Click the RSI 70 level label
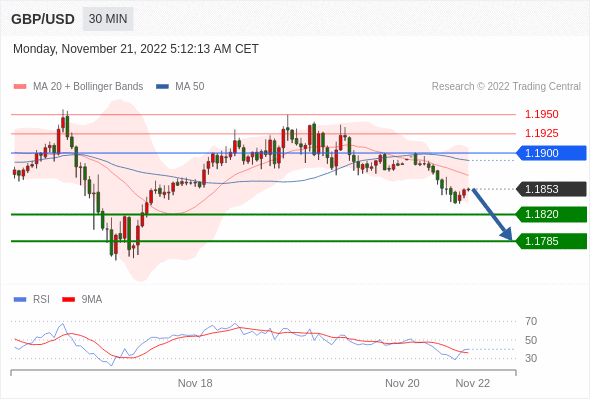The width and height of the screenshot is (590, 400). [x=531, y=321]
